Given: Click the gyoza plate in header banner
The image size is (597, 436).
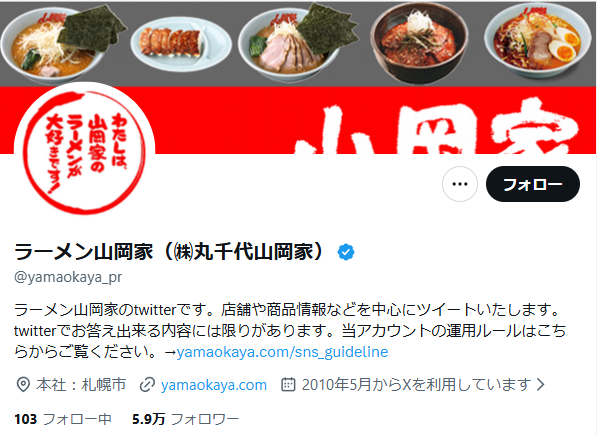Looking at the screenshot, I should (x=181, y=44).
